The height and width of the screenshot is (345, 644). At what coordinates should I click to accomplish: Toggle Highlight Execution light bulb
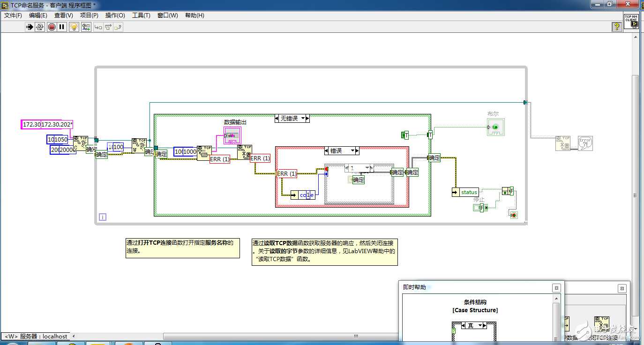(x=74, y=27)
